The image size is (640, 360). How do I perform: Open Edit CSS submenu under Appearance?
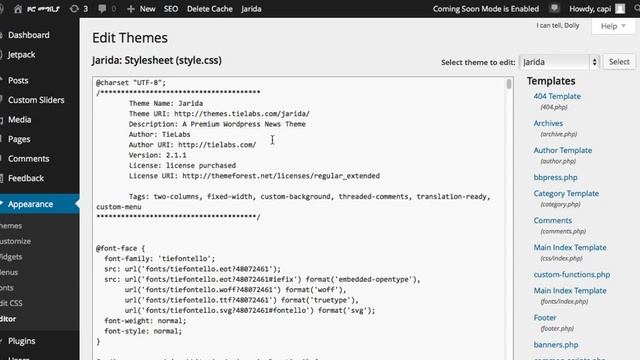tap(11, 303)
